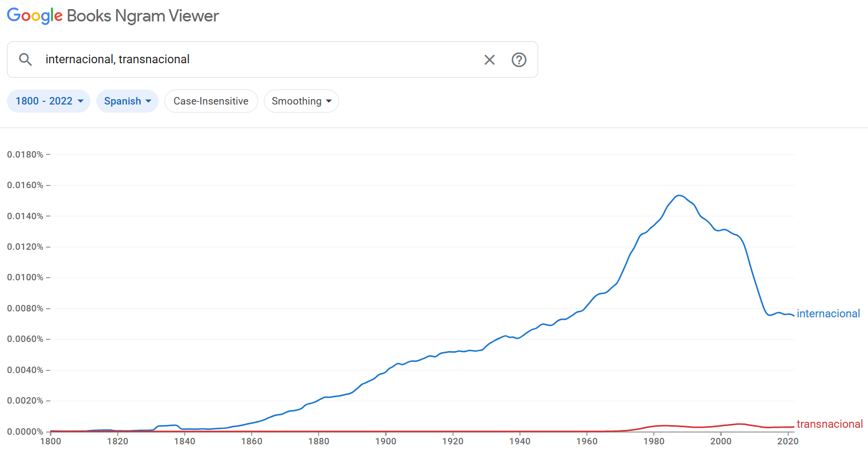Image resolution: width=868 pixels, height=454 pixels.
Task: Select the transnacional series label
Action: (829, 424)
